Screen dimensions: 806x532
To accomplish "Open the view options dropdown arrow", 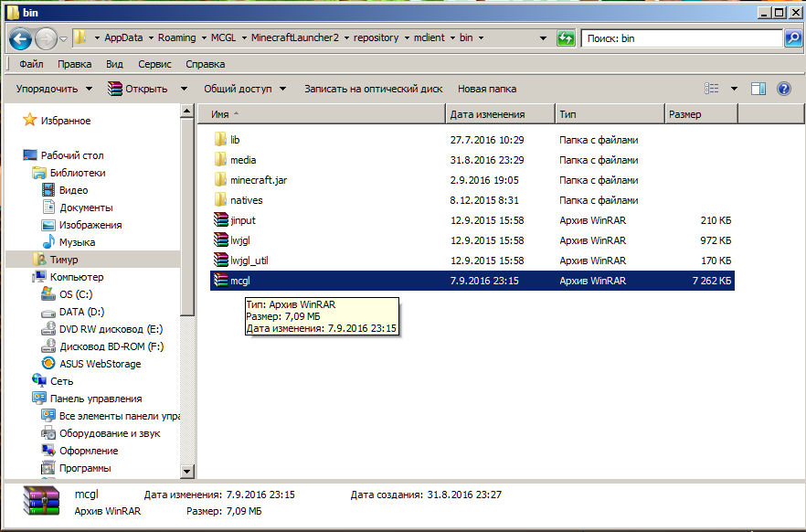I will pyautogui.click(x=734, y=89).
